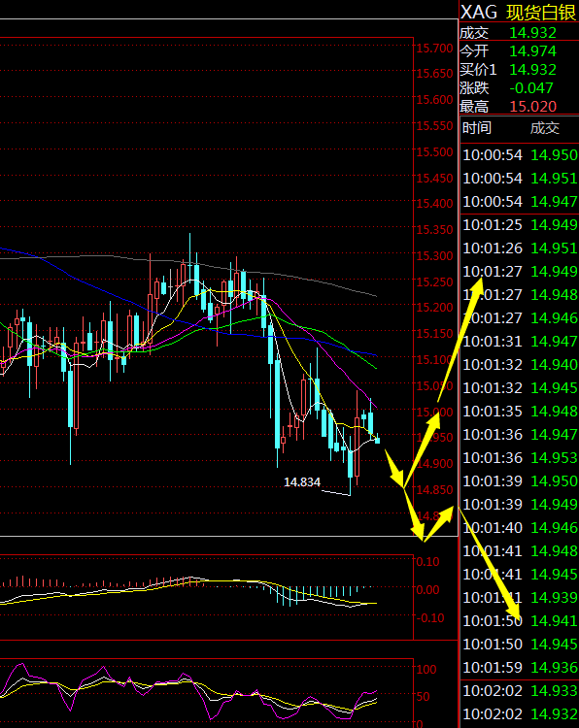Click the 15.500 price axis label
Image resolution: width=579 pixels, height=728 pixels.
click(x=434, y=152)
